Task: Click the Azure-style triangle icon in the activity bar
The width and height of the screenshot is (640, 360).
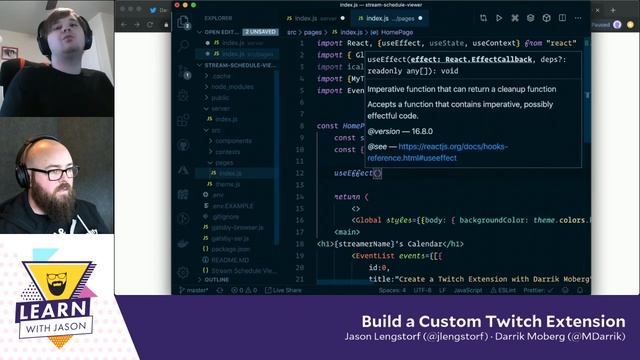Action: pos(183,169)
